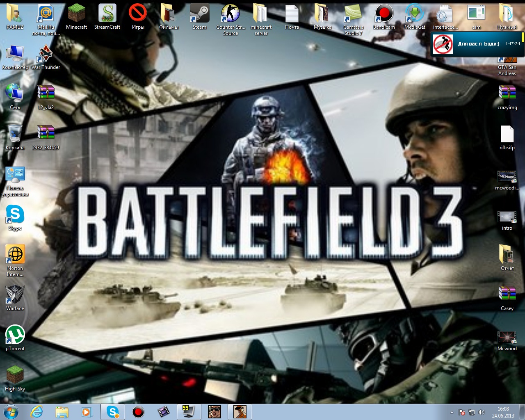Click the Для вас я Бади:) notification
The image size is (525, 420).
click(478, 44)
